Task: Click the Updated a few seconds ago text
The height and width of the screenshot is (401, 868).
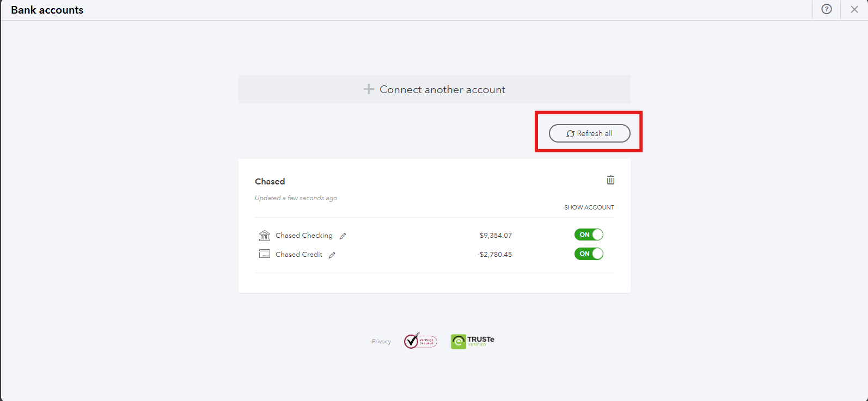Action: (296, 198)
